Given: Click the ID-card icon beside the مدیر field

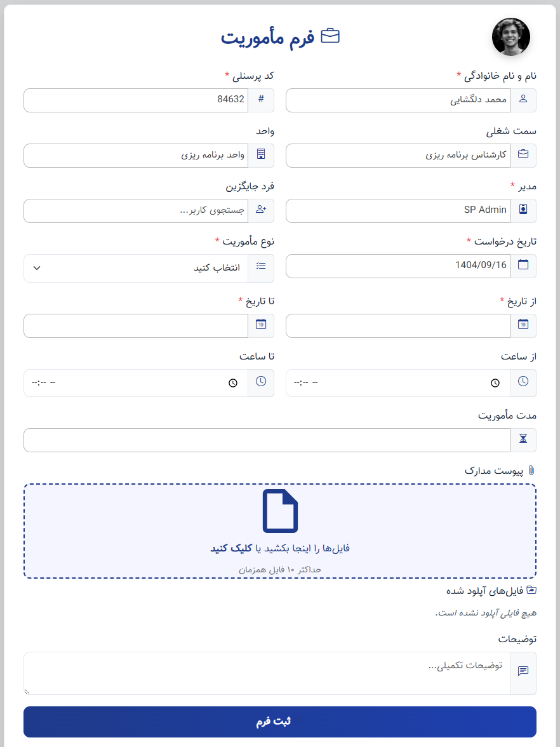Looking at the screenshot, I should [524, 210].
